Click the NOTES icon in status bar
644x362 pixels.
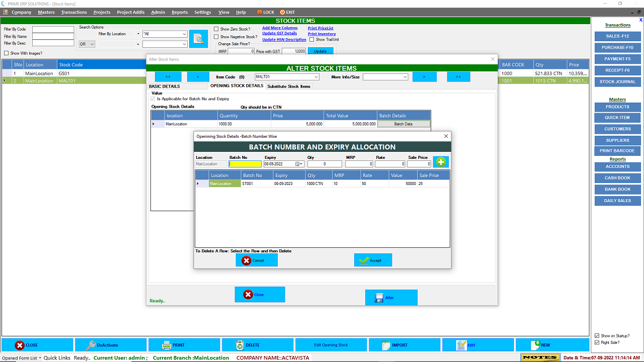click(x=540, y=358)
